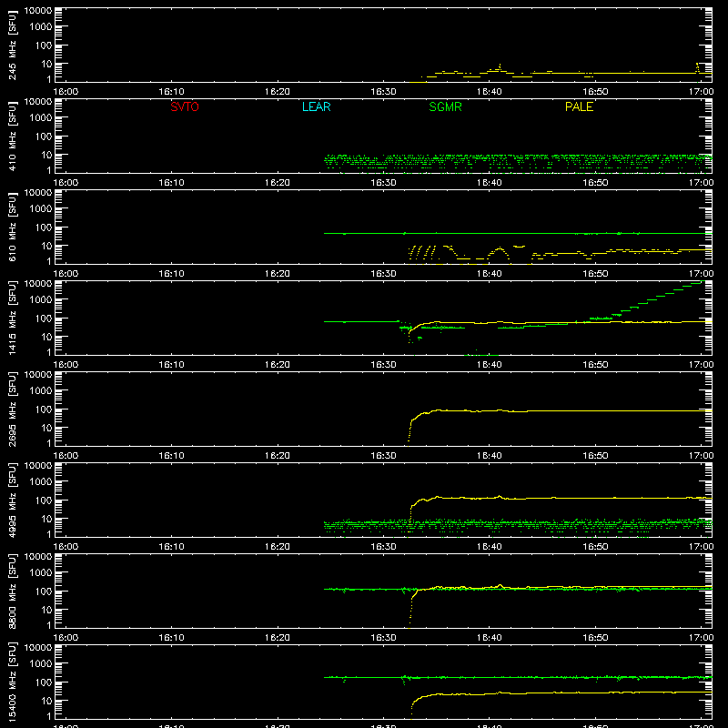Click 16:00 tick under 610 MHz panel
Viewport: 728px width, 728px height.
pyautogui.click(x=66, y=274)
